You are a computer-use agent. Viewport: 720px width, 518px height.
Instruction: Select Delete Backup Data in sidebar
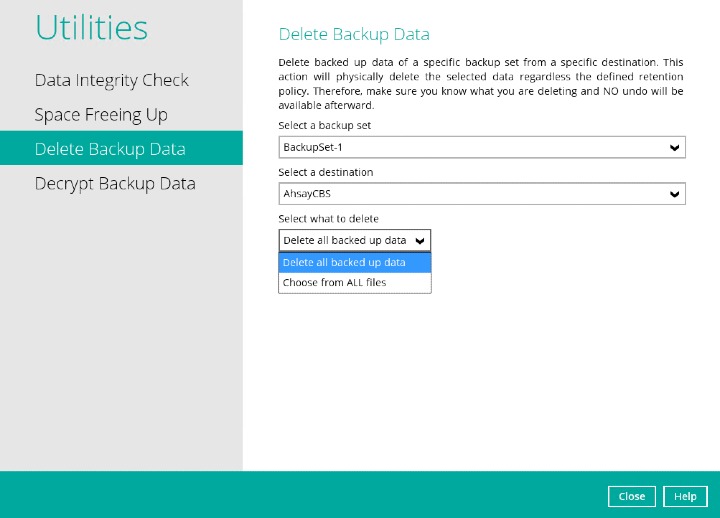pyautogui.click(x=110, y=149)
